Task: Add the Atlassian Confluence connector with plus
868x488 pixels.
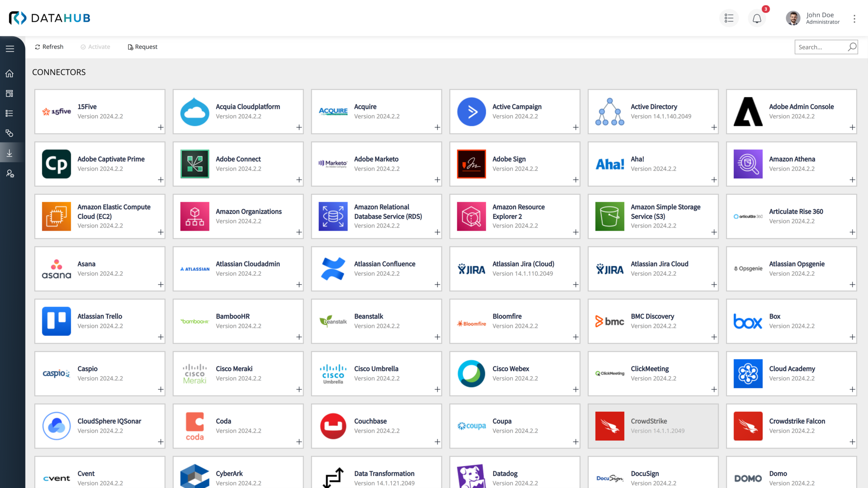Action: click(437, 285)
